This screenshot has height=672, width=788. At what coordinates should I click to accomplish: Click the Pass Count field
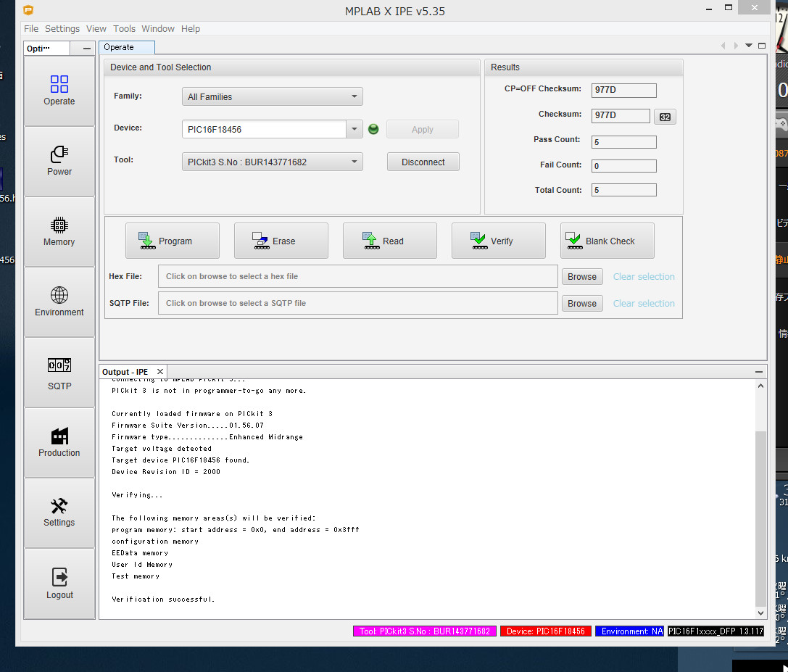(x=623, y=142)
